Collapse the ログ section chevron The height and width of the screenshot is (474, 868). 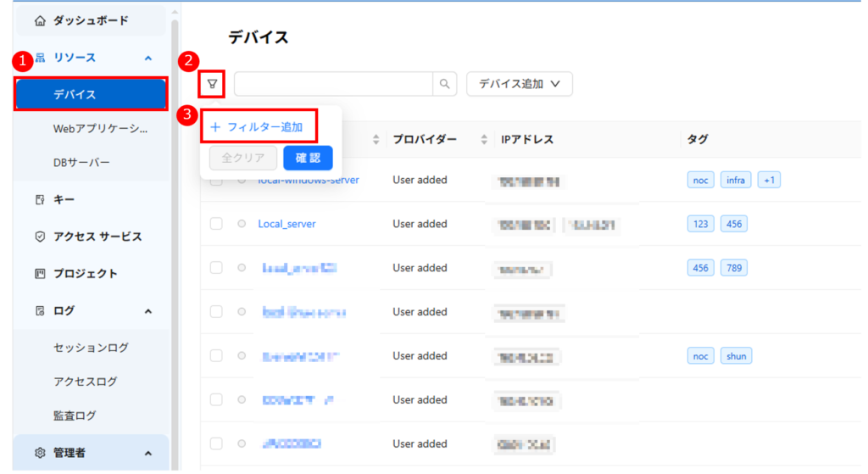(148, 311)
